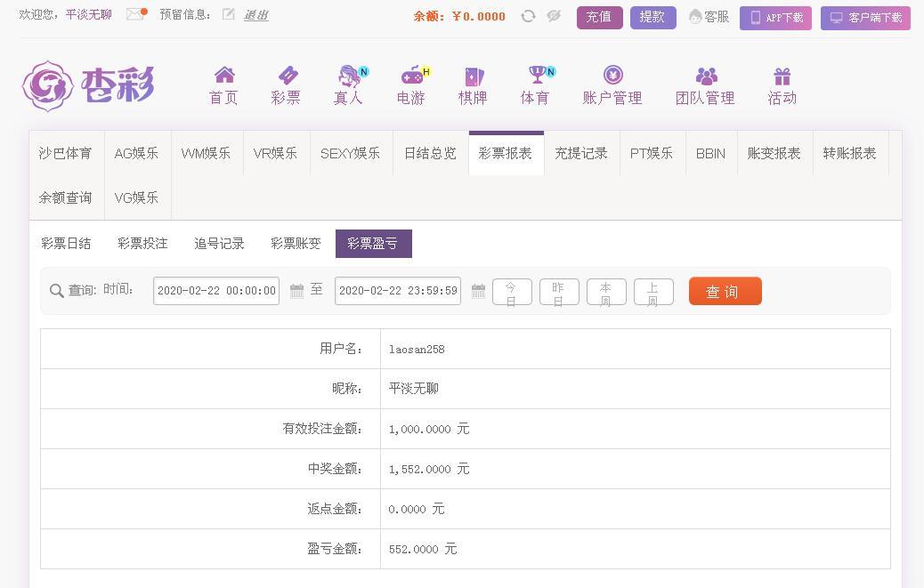924x588 pixels.
Task: Click the 充值 recharge button
Action: coord(599,17)
